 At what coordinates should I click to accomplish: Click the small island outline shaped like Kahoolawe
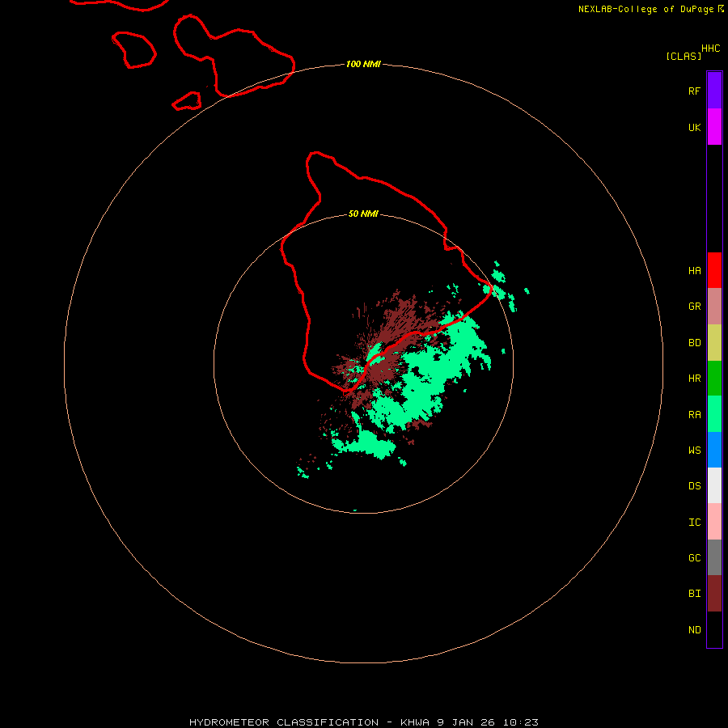[x=187, y=101]
